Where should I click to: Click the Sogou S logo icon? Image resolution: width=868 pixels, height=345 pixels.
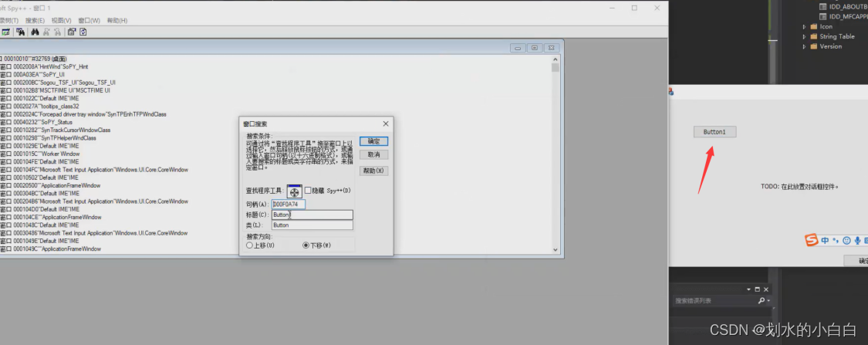coord(812,240)
